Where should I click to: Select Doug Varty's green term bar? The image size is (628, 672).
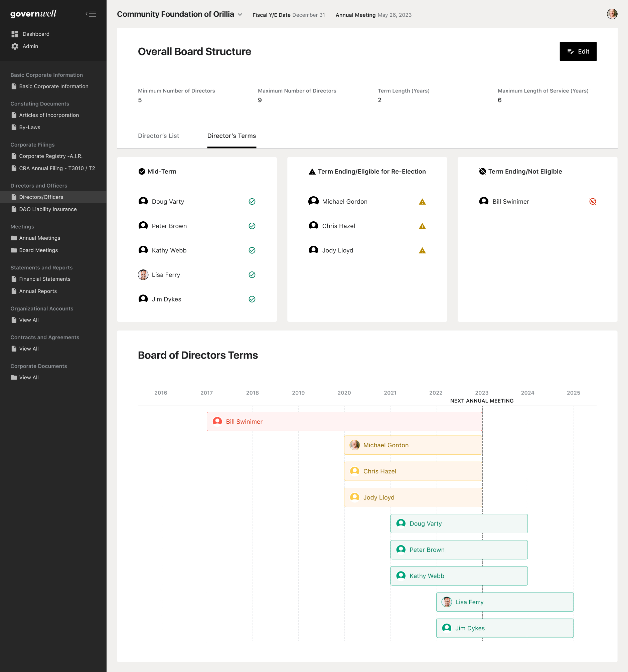pyautogui.click(x=459, y=523)
